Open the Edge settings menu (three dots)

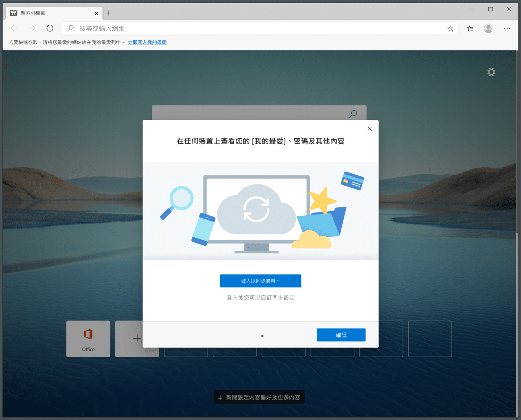click(507, 28)
